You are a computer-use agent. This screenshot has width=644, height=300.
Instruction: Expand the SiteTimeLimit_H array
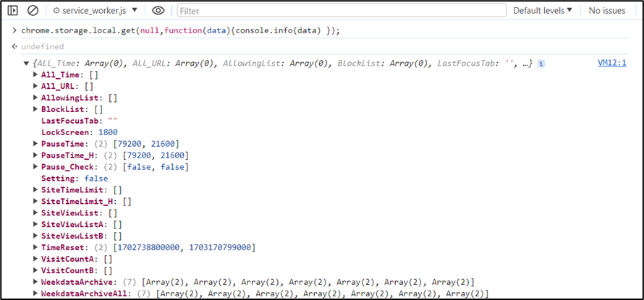35,201
